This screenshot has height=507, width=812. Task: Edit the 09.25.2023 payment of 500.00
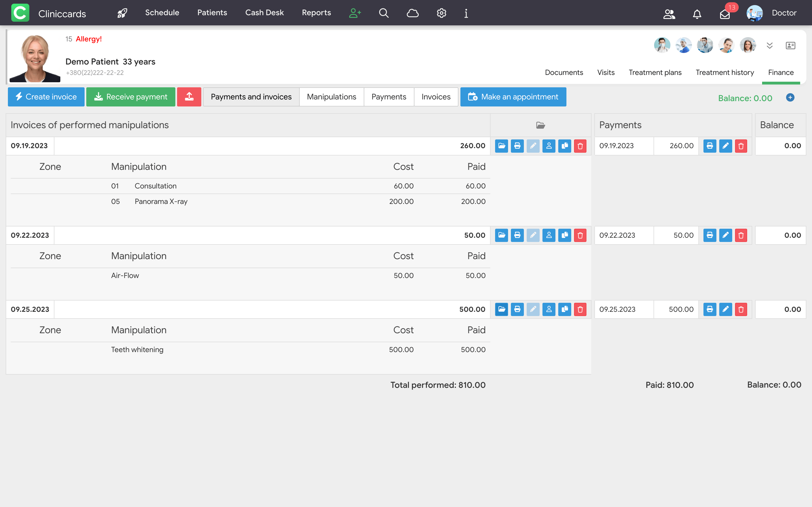(725, 310)
